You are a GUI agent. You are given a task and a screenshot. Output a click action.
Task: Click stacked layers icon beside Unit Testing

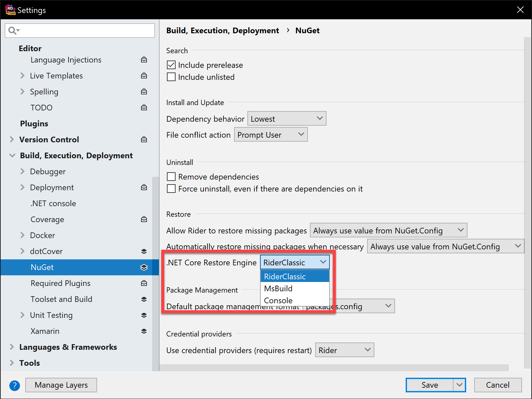144,315
